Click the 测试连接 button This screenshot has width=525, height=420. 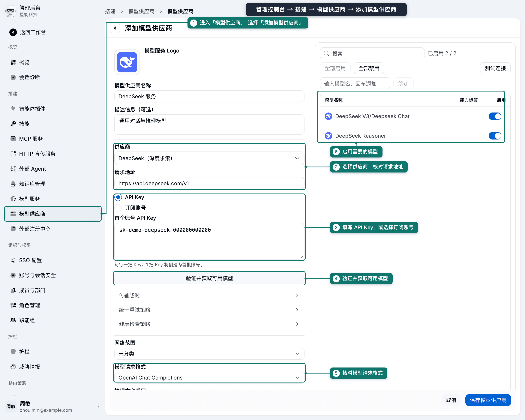tap(495, 68)
